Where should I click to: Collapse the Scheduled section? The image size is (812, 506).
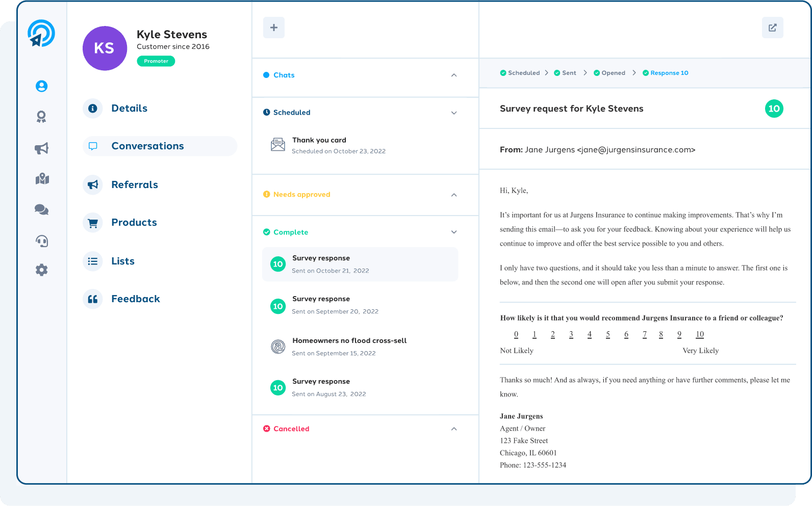click(x=453, y=113)
